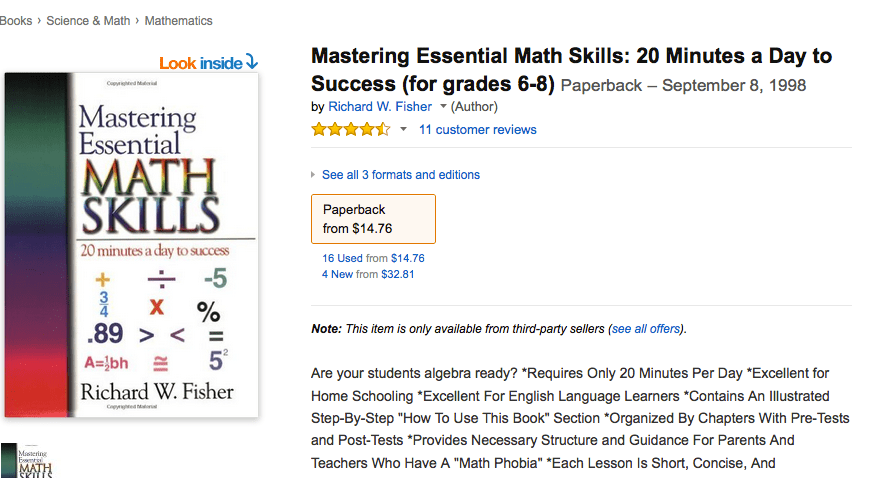Click See all 3 formats and editions
Image resolution: width=877 pixels, height=478 pixels.
click(x=400, y=175)
